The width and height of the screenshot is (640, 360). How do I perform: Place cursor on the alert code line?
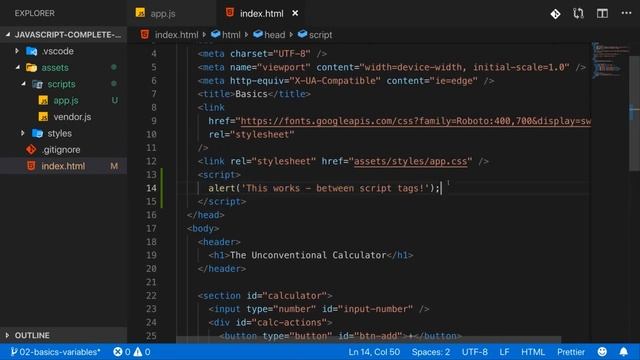[x=324, y=188]
